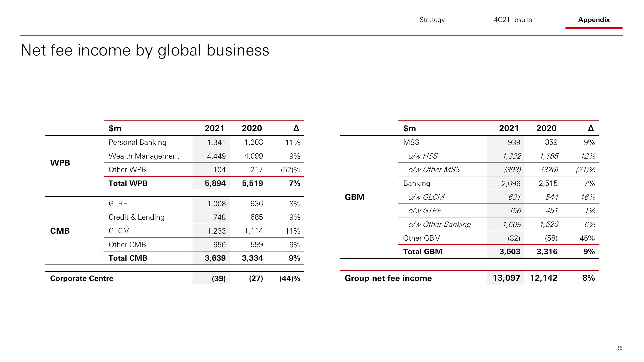This screenshot has width=644, height=362.
Task: Click the Other GBM row label
Action: click(422, 238)
